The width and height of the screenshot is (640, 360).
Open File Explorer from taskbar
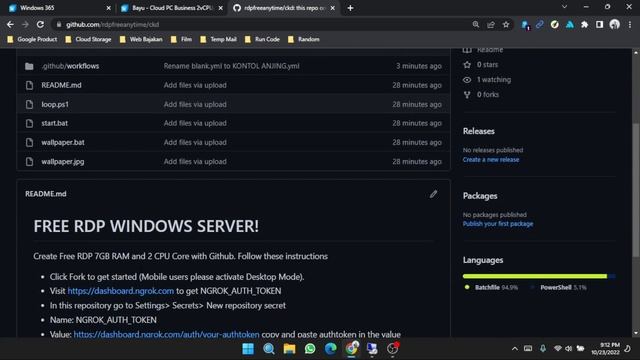[289, 349]
